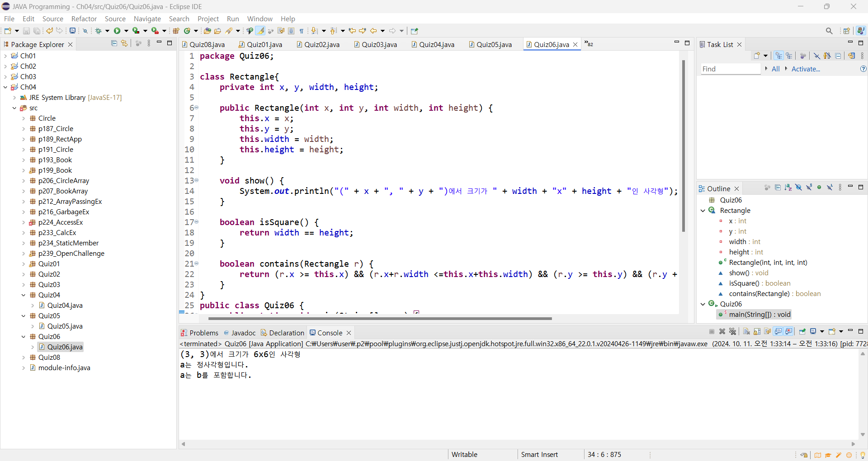868x461 pixels.
Task: Click the Next Annotation arrow icon
Action: [315, 31]
